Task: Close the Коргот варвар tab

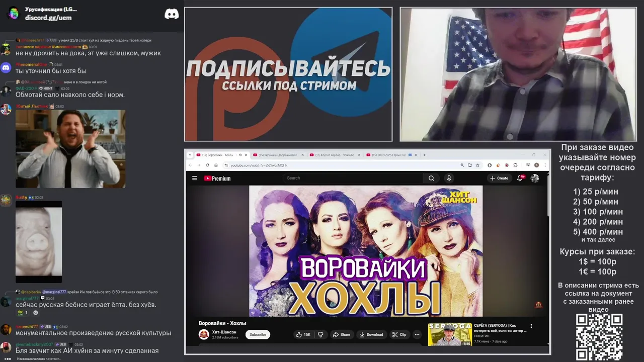Action: [359, 155]
